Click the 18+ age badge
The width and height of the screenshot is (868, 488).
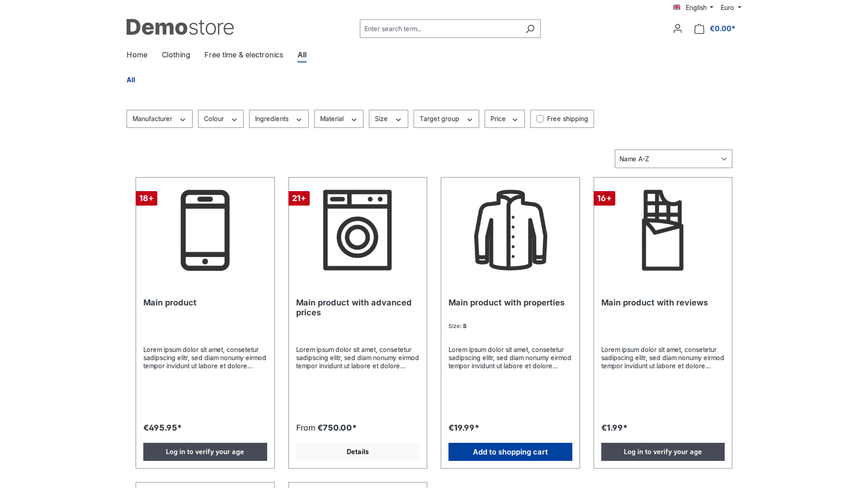point(146,198)
